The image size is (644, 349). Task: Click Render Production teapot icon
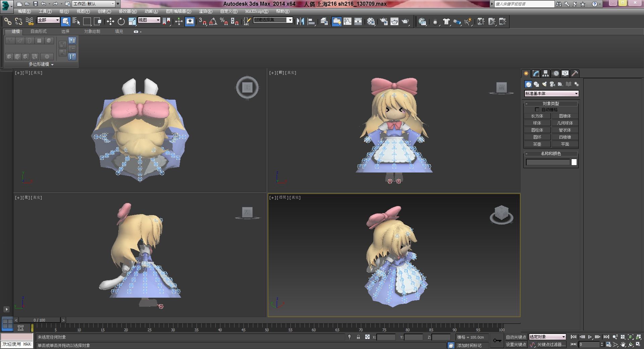[x=406, y=21]
